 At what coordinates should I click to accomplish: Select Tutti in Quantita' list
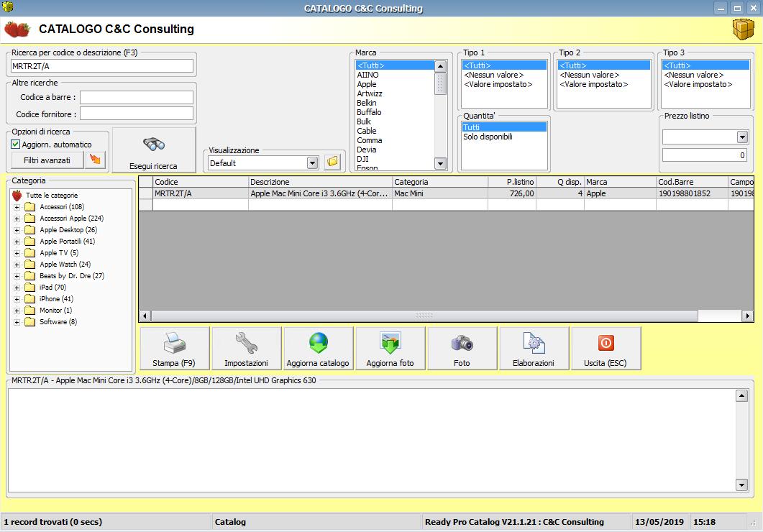click(x=504, y=127)
